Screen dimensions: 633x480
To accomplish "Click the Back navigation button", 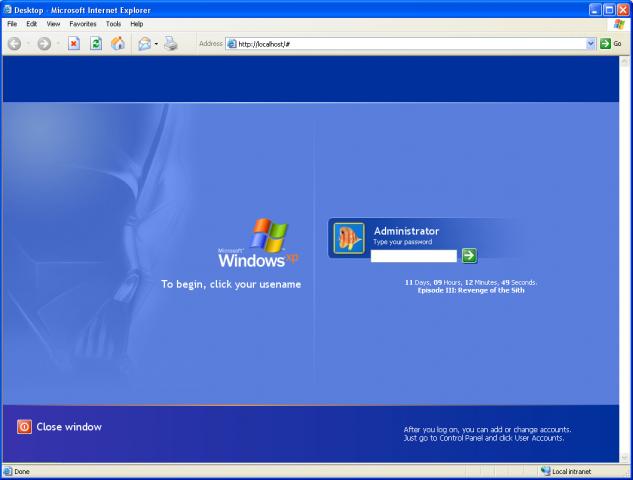I will (x=15, y=44).
